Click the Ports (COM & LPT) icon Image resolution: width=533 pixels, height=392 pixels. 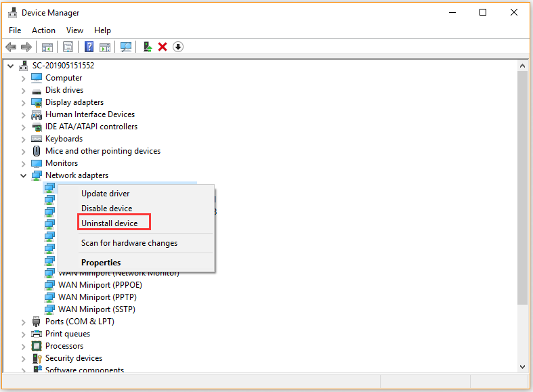click(x=36, y=322)
